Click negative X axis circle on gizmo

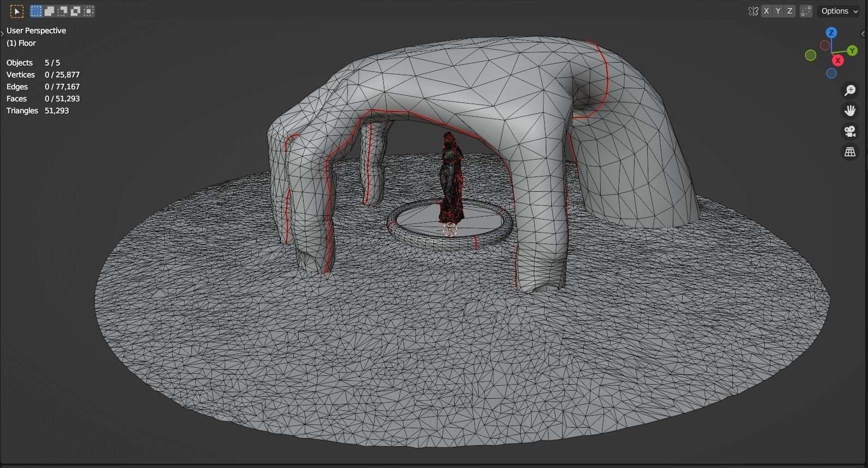pos(825,45)
